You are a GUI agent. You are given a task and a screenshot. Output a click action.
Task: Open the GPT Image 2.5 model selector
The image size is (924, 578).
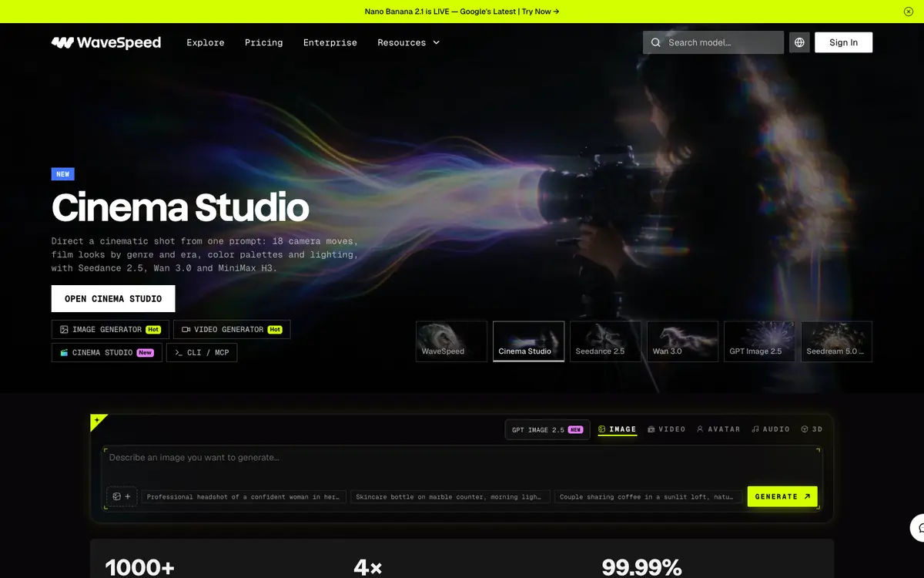pyautogui.click(x=547, y=429)
